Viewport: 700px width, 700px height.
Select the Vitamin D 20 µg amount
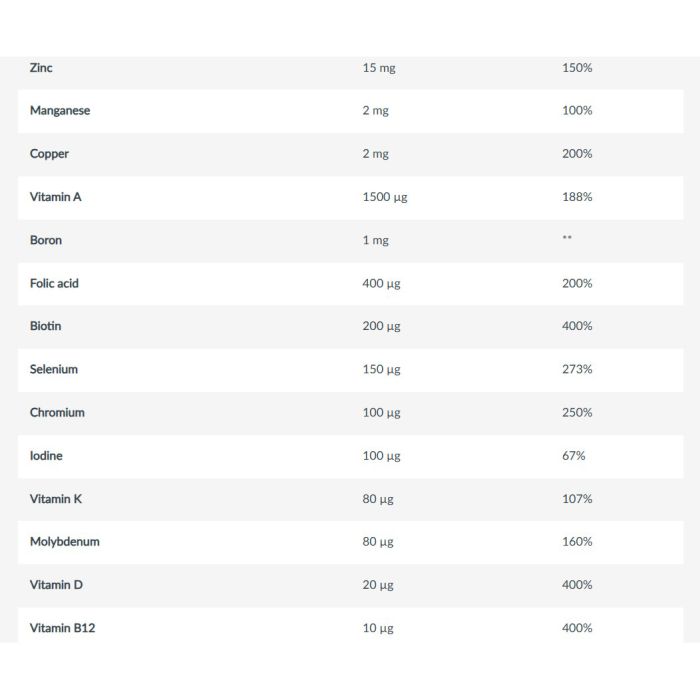point(378,585)
